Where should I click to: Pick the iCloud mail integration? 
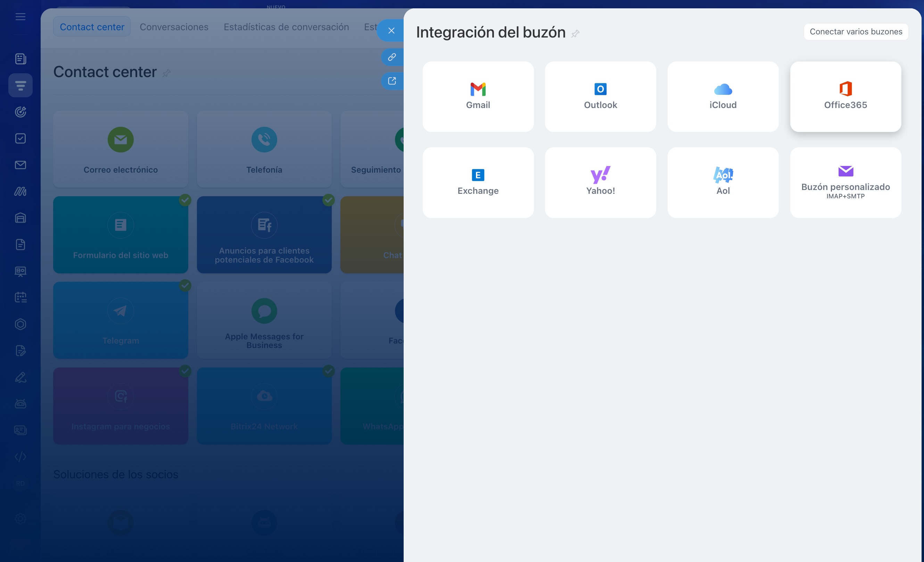coord(723,97)
